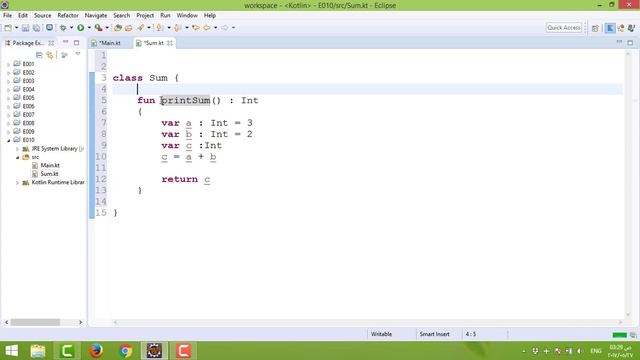Switch to the Main.kt editor tab
The image size is (640, 360).
pyautogui.click(x=109, y=43)
